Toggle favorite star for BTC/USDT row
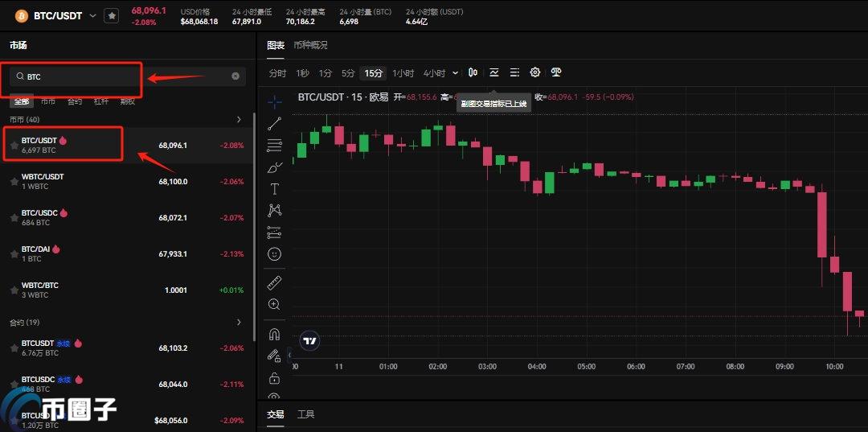Image resolution: width=868 pixels, height=432 pixels. pos(14,146)
